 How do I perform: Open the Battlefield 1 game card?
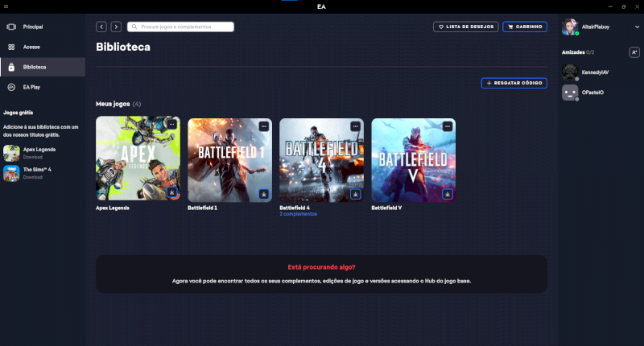coord(229,160)
